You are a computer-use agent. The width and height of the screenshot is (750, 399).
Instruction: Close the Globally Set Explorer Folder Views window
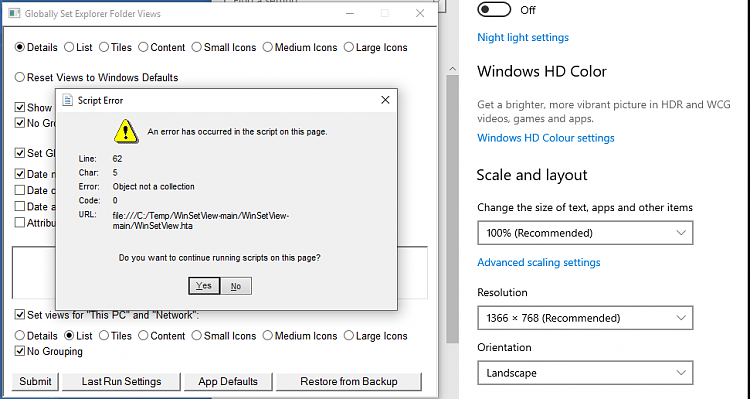[420, 13]
